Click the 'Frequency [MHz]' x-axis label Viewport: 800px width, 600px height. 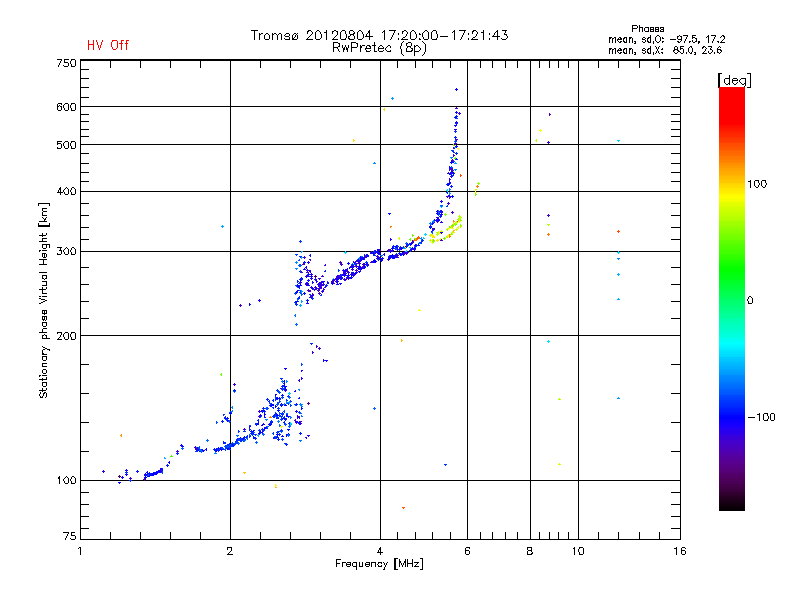pos(379,564)
